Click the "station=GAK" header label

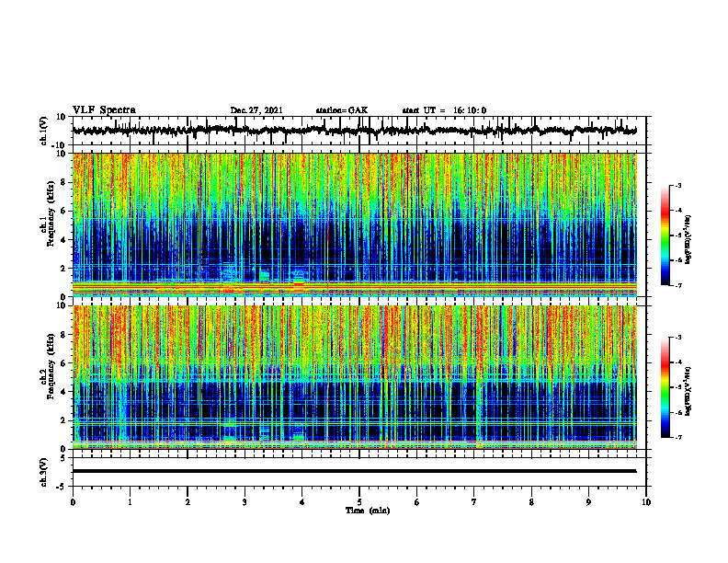[x=342, y=110]
